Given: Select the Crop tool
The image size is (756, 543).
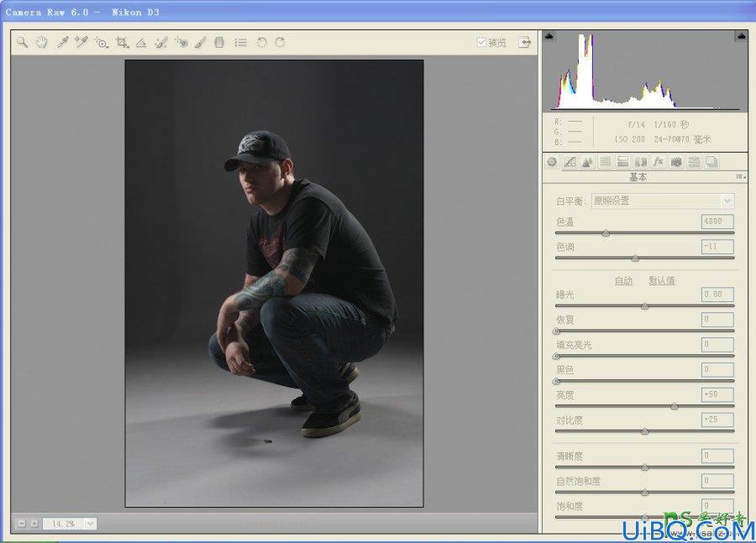Looking at the screenshot, I should pos(122,43).
